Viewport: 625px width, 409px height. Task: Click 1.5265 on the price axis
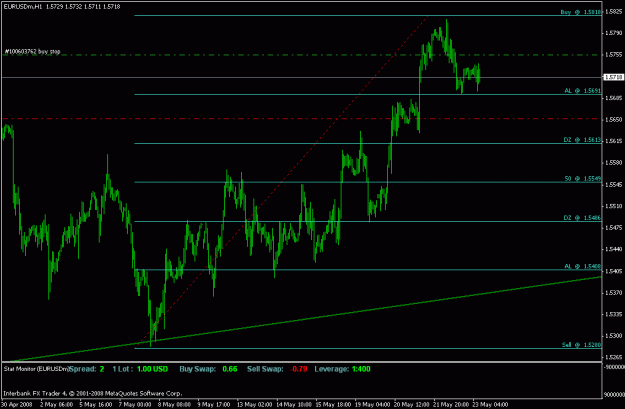click(x=614, y=357)
